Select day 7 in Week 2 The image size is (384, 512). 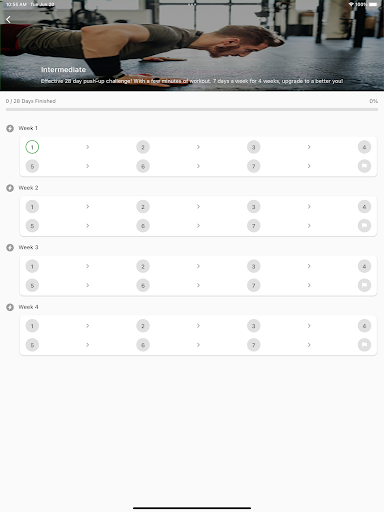click(254, 226)
